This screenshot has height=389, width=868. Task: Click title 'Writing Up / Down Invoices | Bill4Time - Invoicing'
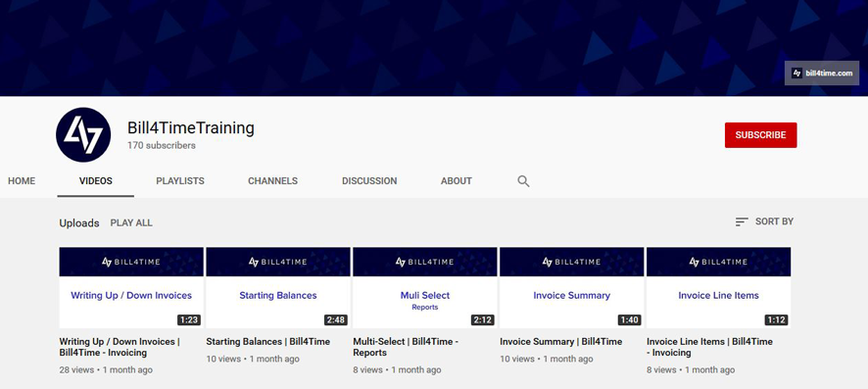(x=120, y=347)
